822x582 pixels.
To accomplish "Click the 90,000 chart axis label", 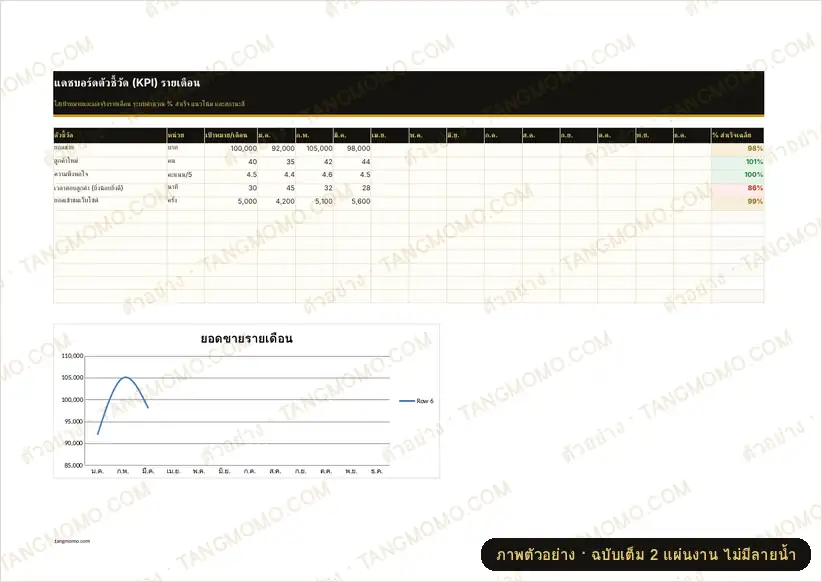I will (x=74, y=443).
